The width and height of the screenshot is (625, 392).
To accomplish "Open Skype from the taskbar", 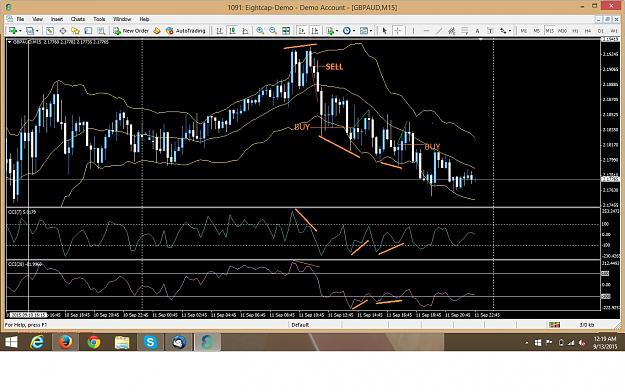I will (x=150, y=342).
